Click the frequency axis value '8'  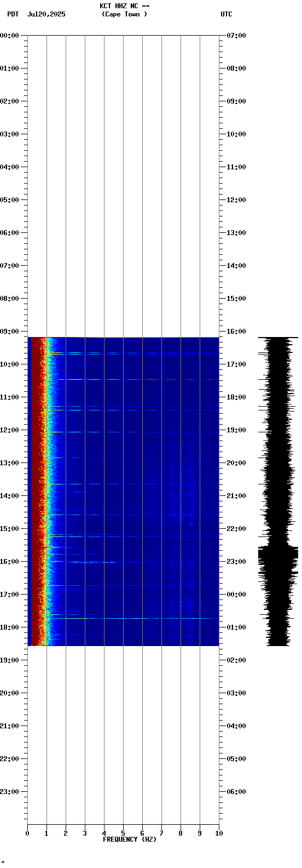click(x=181, y=833)
